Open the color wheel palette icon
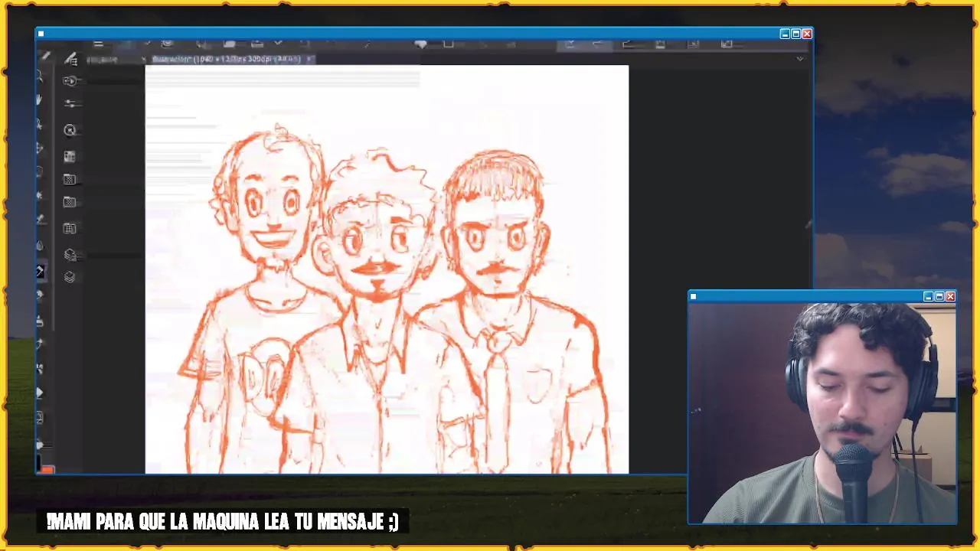980x551 pixels. pyautogui.click(x=70, y=130)
